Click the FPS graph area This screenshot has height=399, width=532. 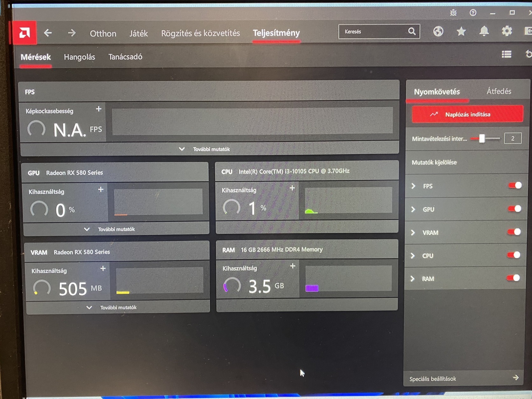point(252,120)
